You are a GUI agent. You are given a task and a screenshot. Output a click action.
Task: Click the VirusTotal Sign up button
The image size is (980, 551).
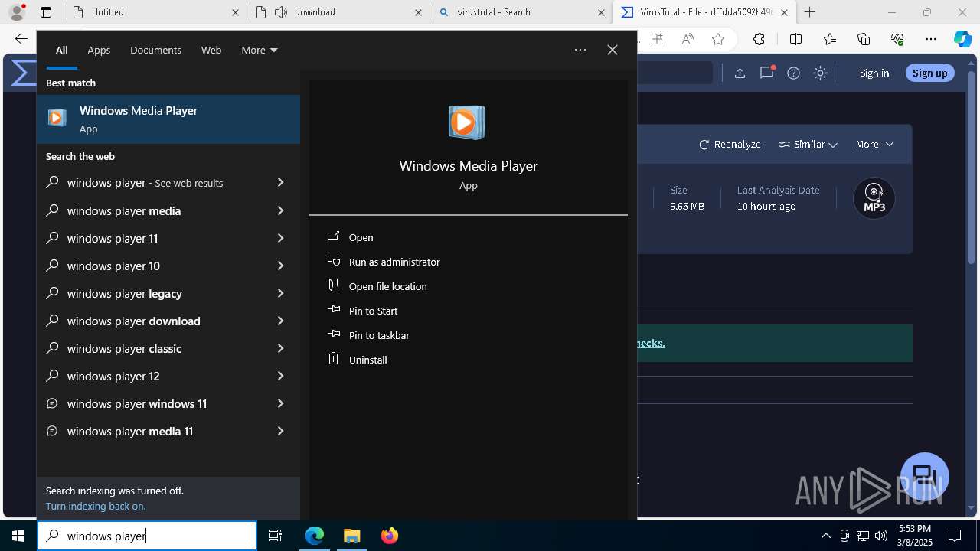930,73
